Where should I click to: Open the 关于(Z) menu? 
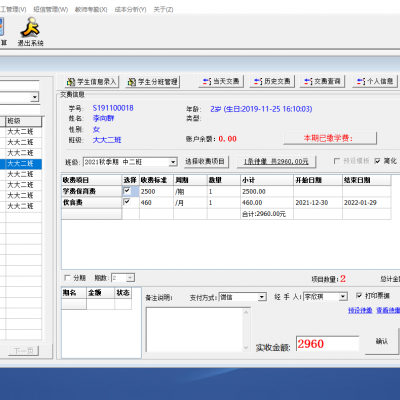tap(163, 9)
